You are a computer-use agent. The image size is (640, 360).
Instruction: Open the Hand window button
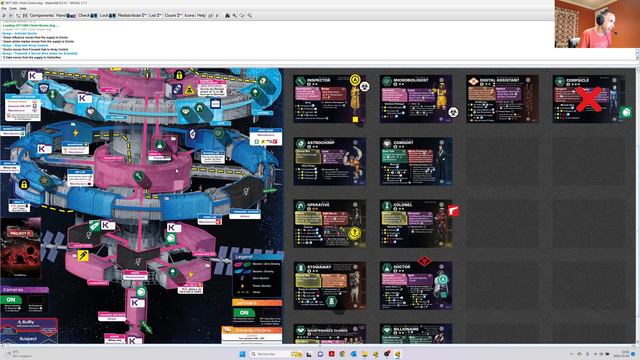pos(66,16)
